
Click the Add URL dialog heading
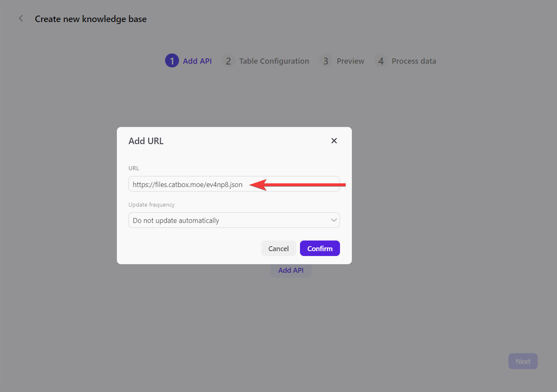tap(146, 141)
